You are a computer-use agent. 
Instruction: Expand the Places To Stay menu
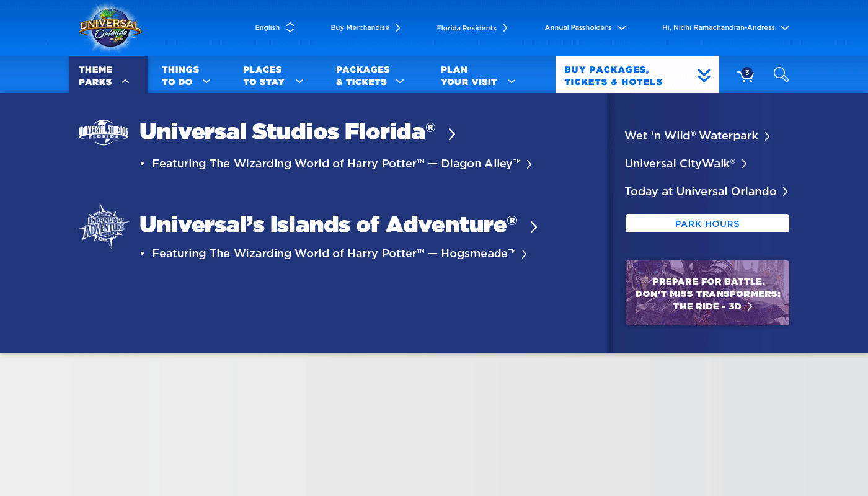click(273, 75)
